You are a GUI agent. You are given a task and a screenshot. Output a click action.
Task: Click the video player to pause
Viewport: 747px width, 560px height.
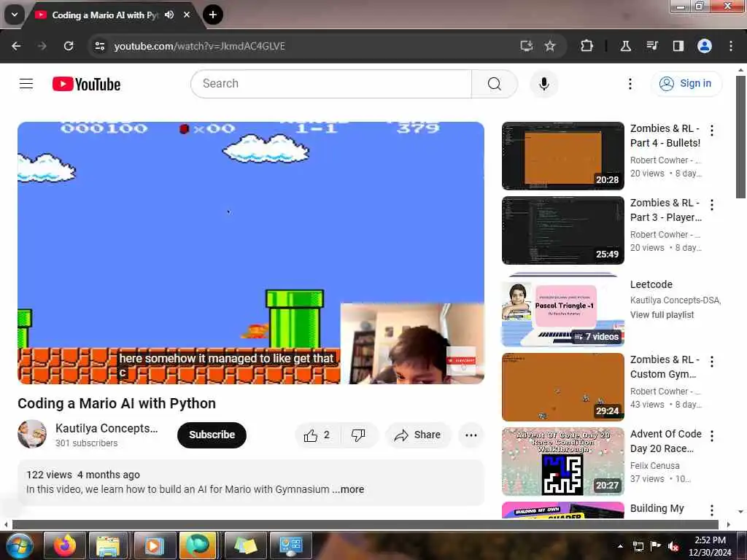251,253
